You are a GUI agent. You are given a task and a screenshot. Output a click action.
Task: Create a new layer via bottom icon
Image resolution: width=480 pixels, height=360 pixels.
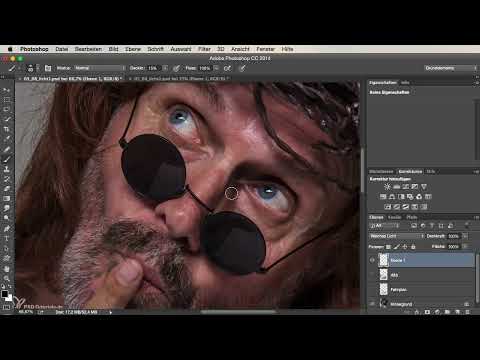pos(458,312)
